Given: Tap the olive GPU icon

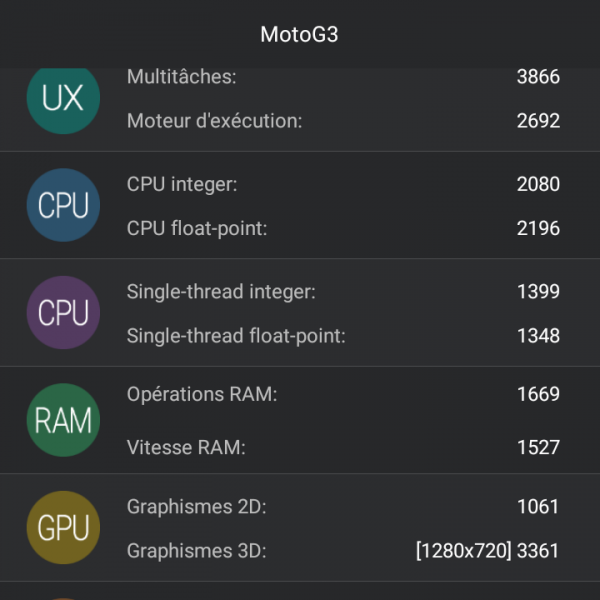Looking at the screenshot, I should click(63, 527).
